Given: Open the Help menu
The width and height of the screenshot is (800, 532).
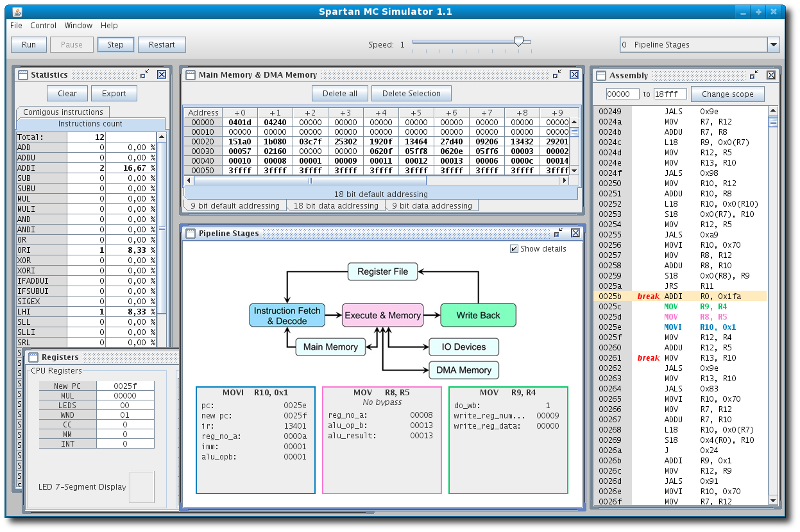Looking at the screenshot, I should tap(109, 26).
